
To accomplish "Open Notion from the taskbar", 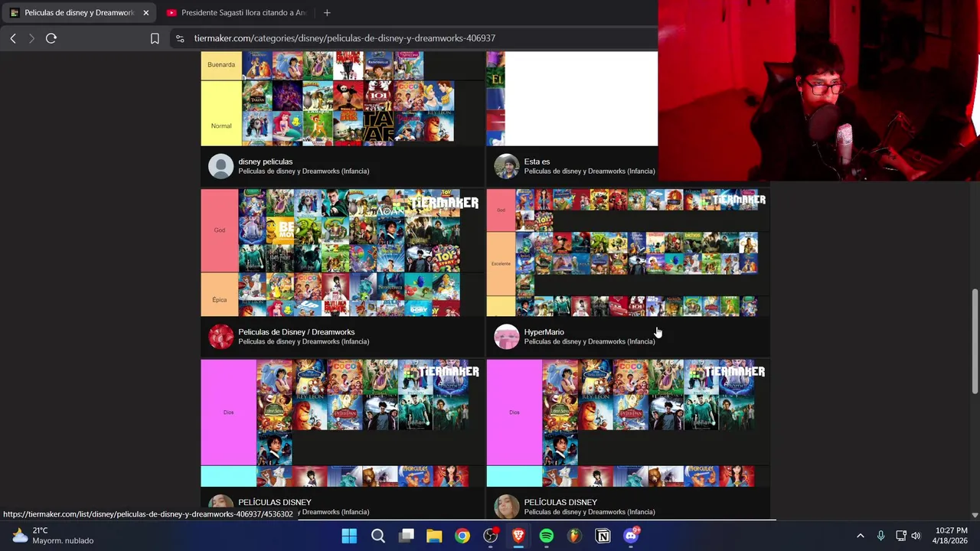I will tap(603, 536).
